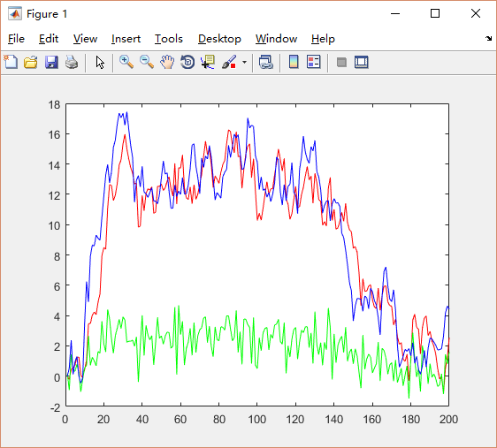Print the figure with the printer icon
The height and width of the screenshot is (448, 497).
(x=72, y=62)
